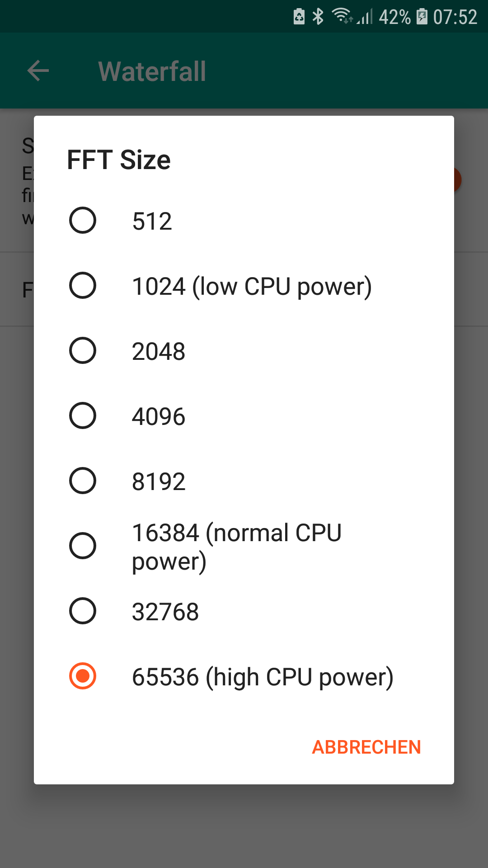488x868 pixels.
Task: Tap the signal strength icon
Action: point(365,17)
